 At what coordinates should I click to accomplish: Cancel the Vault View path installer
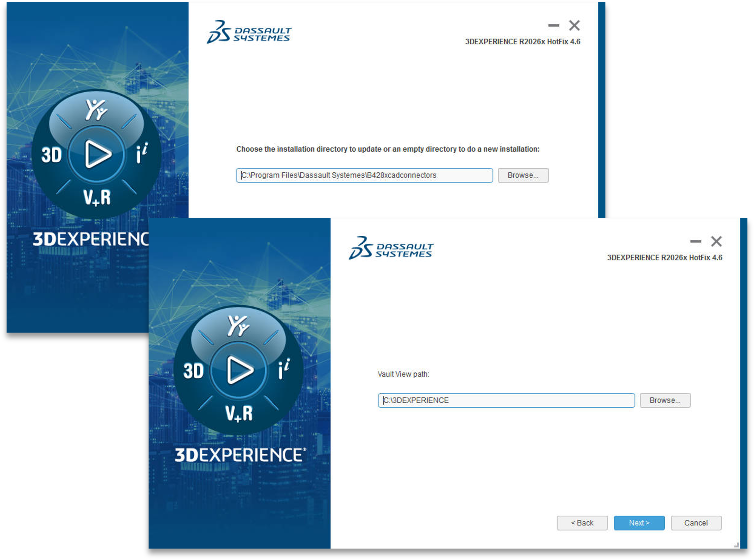696,523
